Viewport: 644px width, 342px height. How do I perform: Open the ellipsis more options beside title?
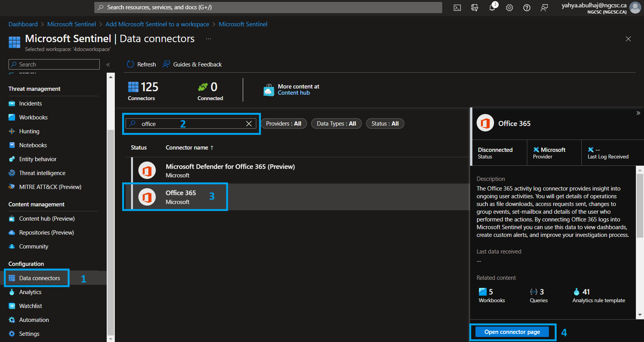tap(208, 39)
